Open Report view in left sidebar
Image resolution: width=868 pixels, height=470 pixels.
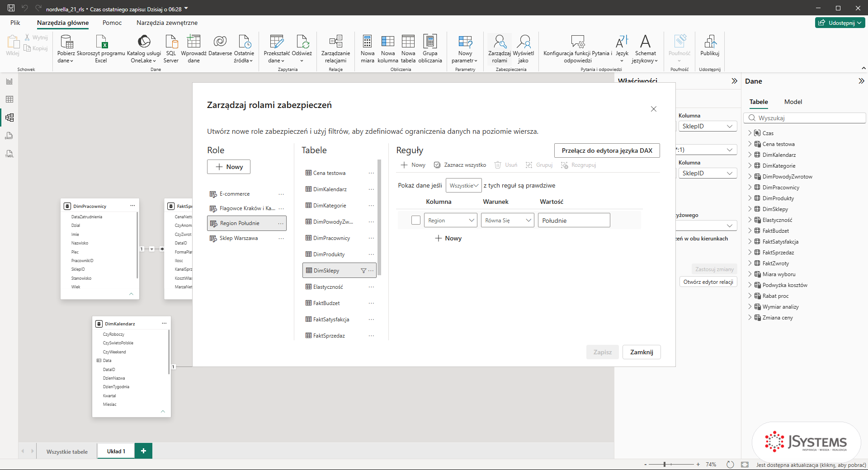[x=9, y=81]
